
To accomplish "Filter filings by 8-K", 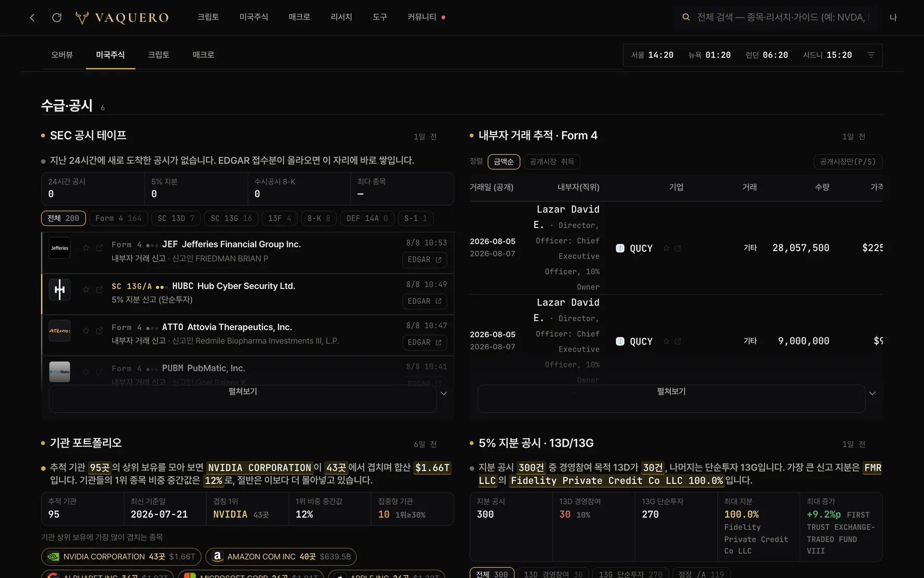I will coord(319,218).
